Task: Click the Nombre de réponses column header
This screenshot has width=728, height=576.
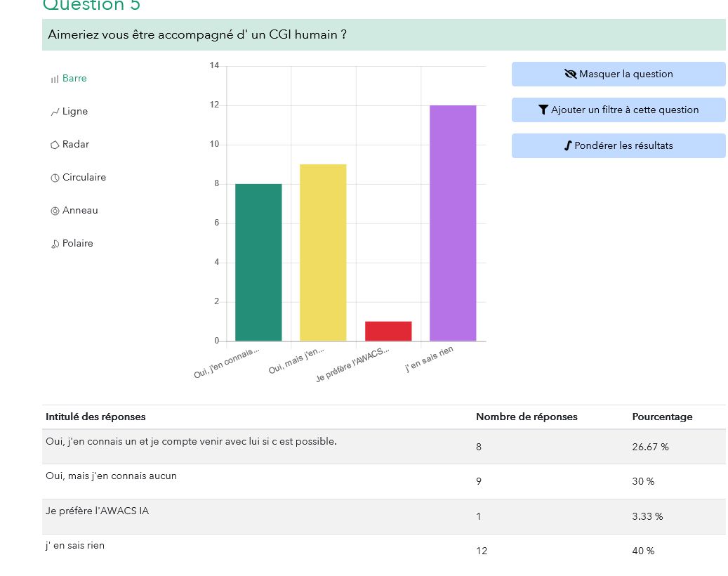Action: tap(527, 417)
